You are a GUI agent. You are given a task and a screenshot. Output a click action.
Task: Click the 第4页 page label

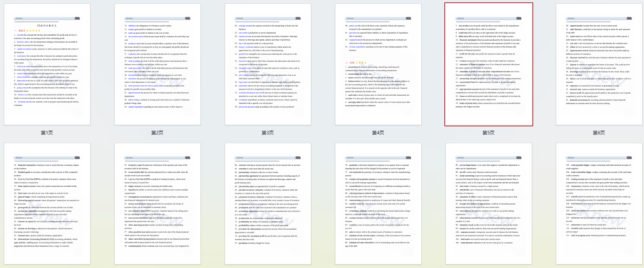(378, 133)
